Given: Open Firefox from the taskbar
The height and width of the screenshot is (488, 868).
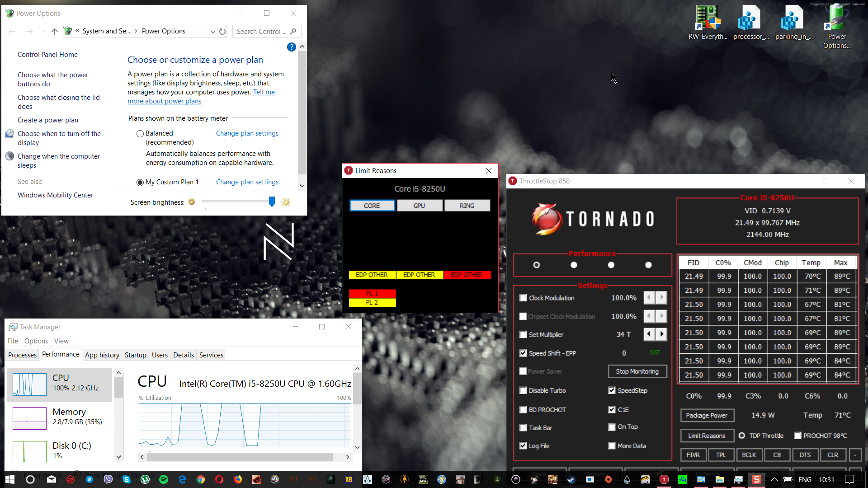Looking at the screenshot, I should click(238, 479).
